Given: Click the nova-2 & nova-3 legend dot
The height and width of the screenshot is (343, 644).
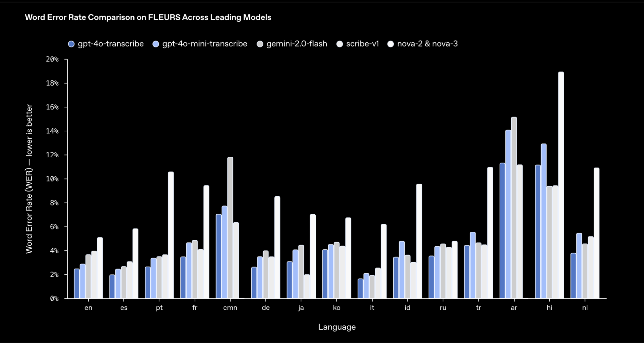Looking at the screenshot, I should 390,44.
